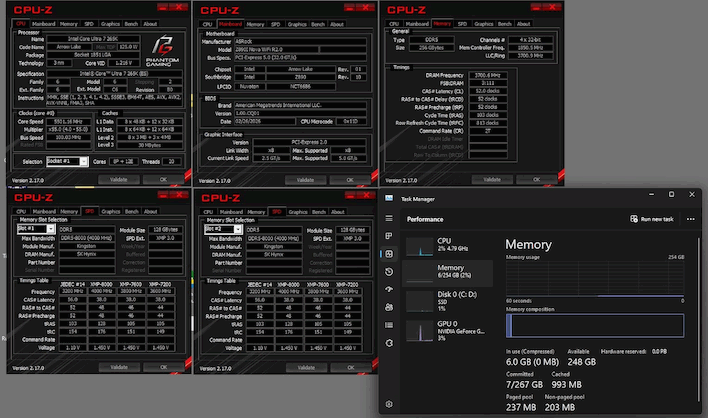Open Bench tab in bottom-left SPD window
708x418 pixels.
click(x=131, y=211)
